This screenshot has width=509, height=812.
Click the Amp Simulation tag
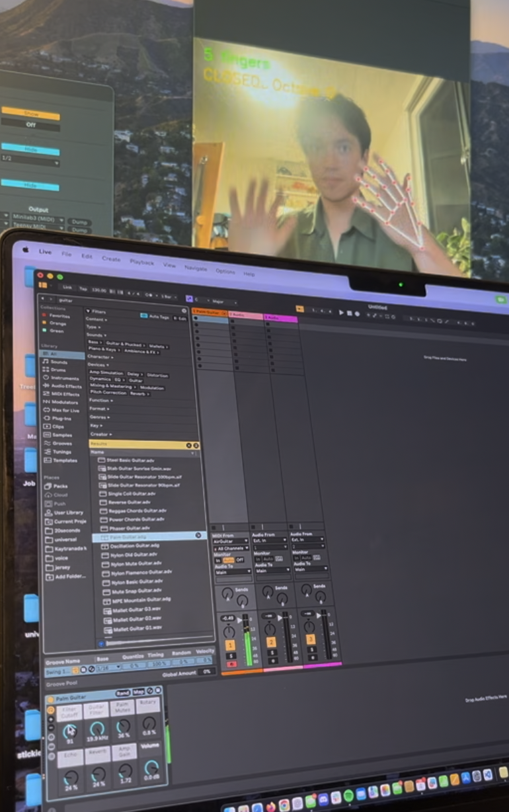[106, 374]
